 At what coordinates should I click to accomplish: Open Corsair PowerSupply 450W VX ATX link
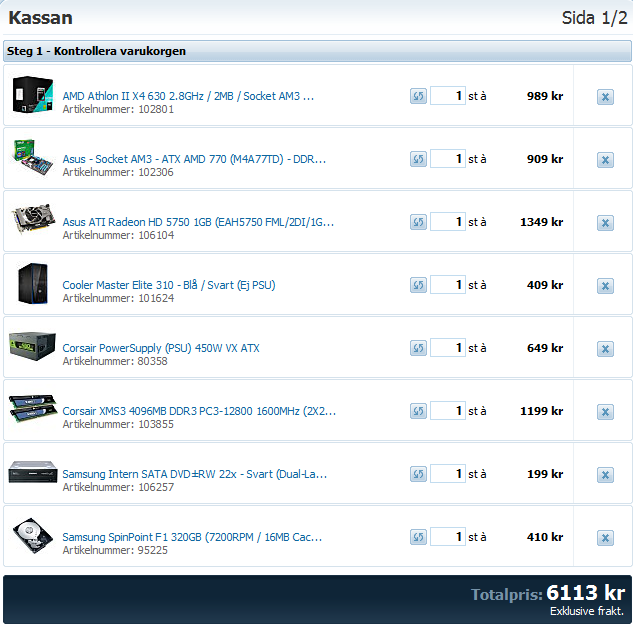pyautogui.click(x=161, y=348)
